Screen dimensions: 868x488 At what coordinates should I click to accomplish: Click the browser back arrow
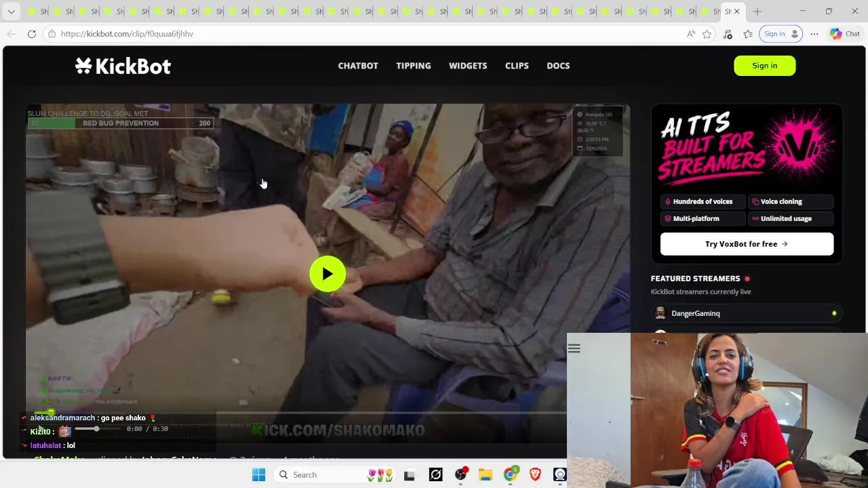[x=12, y=34]
